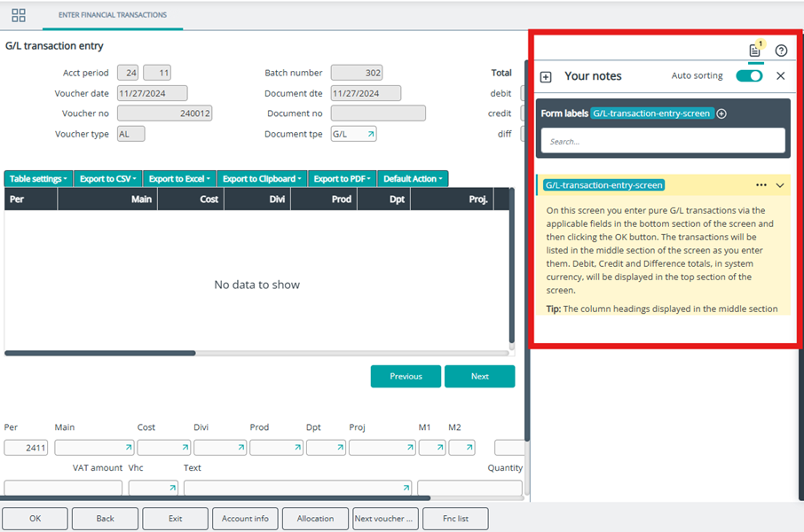Click the Allocation button
Image resolution: width=804 pixels, height=532 pixels.
tap(315, 519)
